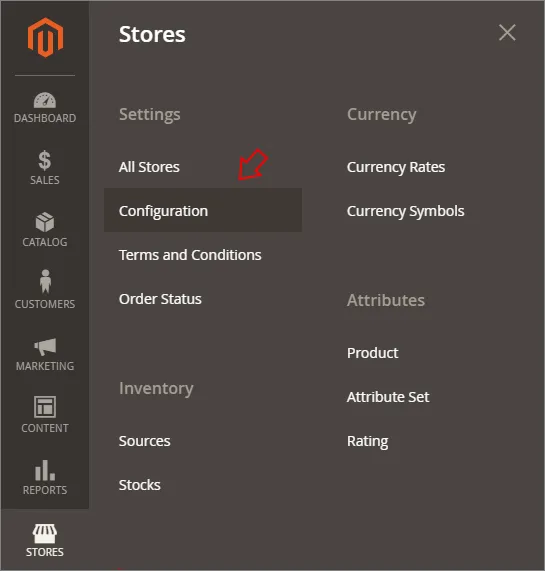Go to Rating attributes
The height and width of the screenshot is (571, 545).
point(367,441)
